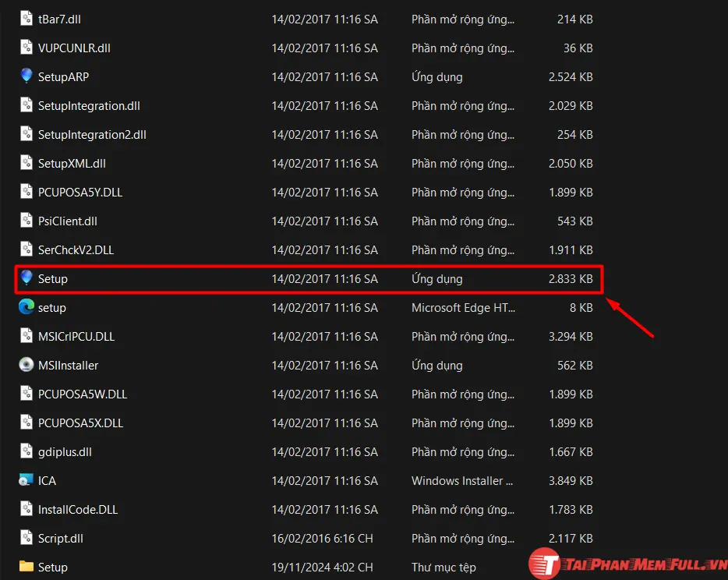
Task: Select the MSIInstaller disc icon
Action: point(27,365)
